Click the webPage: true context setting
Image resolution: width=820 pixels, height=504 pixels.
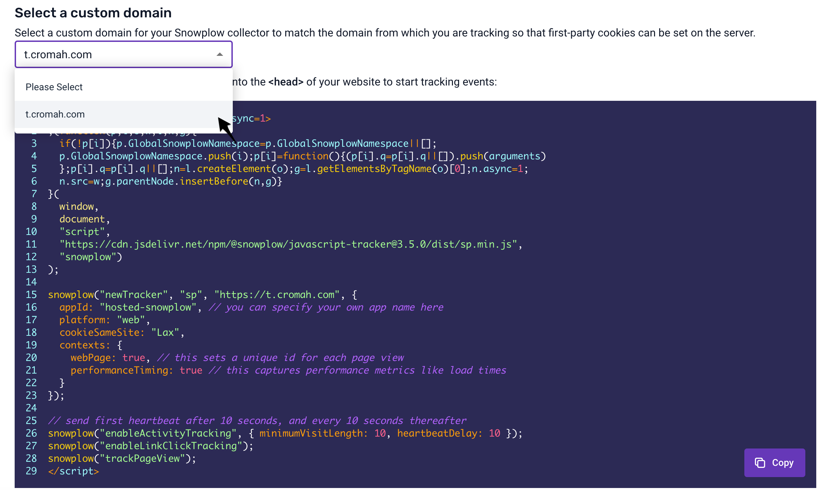pos(109,357)
